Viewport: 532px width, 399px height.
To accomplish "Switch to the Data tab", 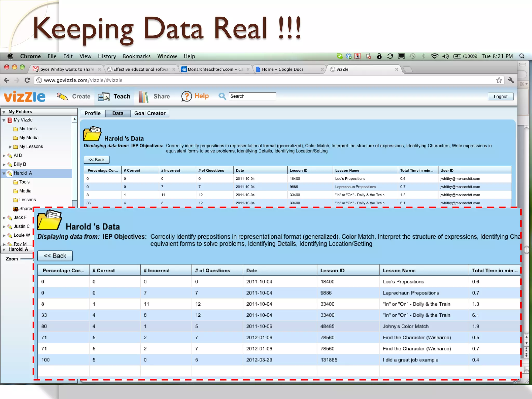I will tap(118, 114).
